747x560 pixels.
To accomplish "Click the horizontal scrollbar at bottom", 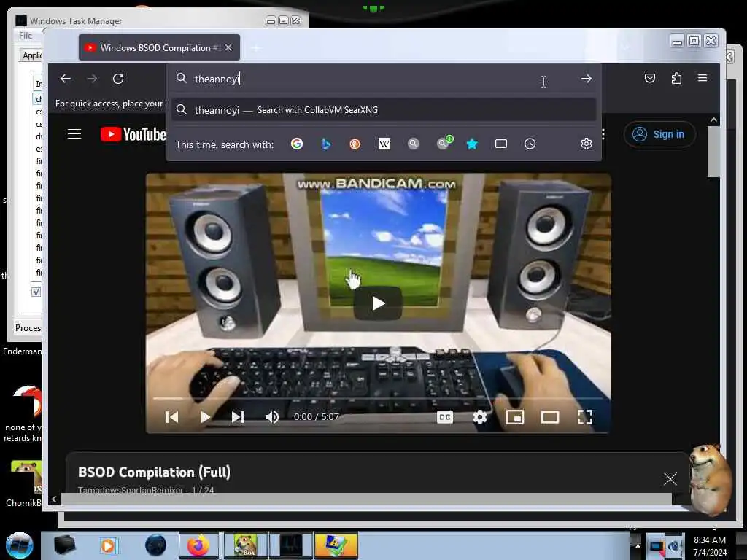I will (366, 499).
